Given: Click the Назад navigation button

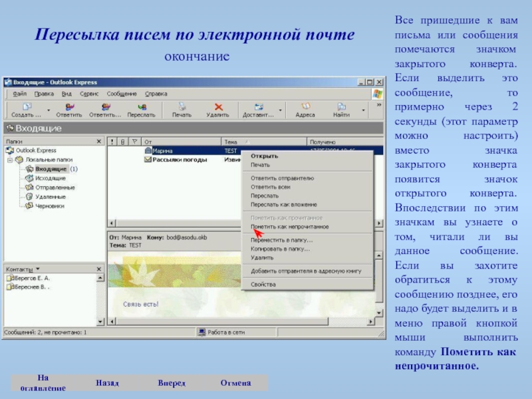Looking at the screenshot, I should [107, 383].
